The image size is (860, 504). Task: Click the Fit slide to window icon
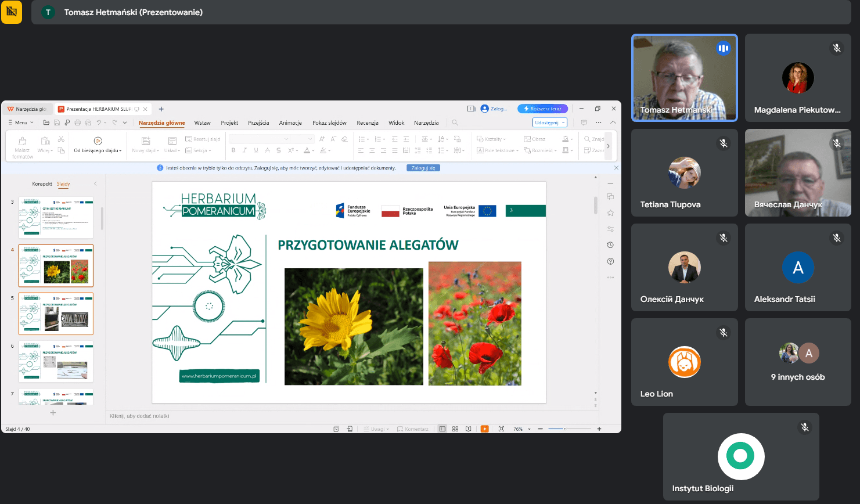[501, 429]
